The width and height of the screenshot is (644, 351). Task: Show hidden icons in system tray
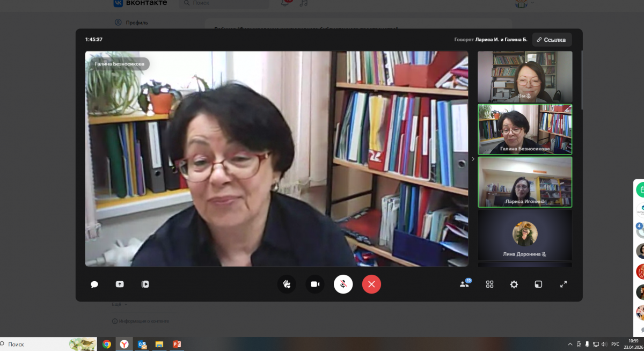point(570,344)
